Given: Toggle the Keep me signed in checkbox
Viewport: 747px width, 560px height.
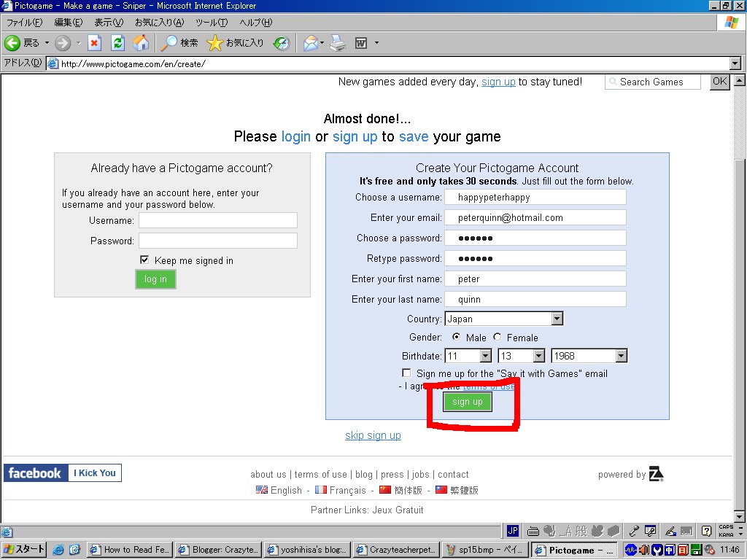Looking at the screenshot, I should click(144, 260).
